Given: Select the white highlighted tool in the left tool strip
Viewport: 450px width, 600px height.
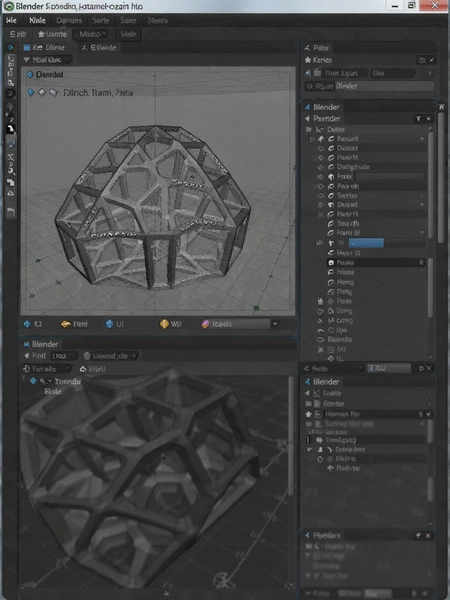Looking at the screenshot, I should [x=11, y=129].
